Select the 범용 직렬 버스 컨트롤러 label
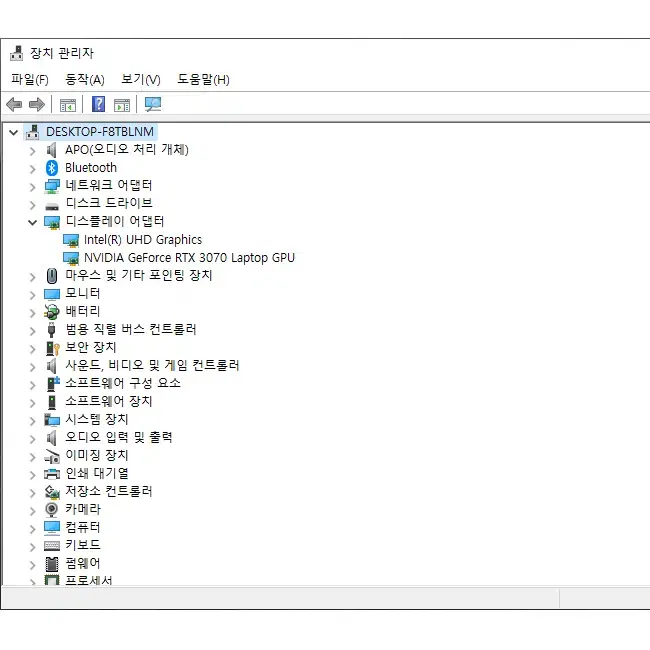Viewport: 650px width, 650px height. click(131, 330)
